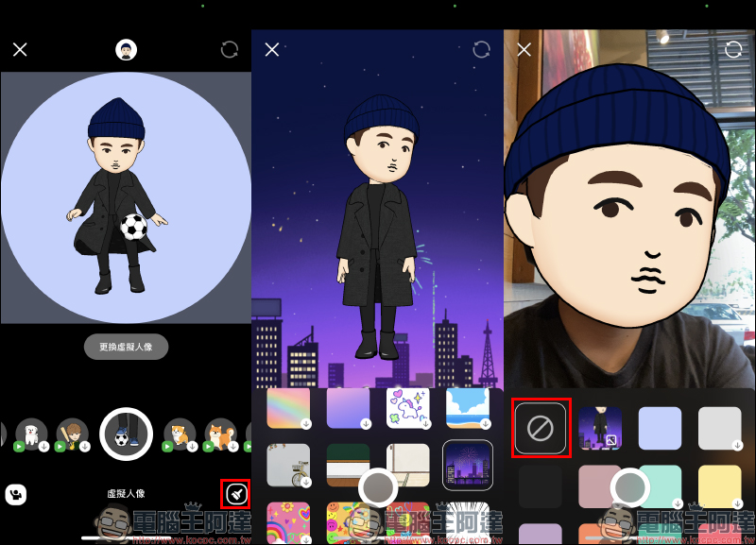Viewport: 756px width, 545px height.
Task: Pick the dusty pink color swatch
Action: coord(598,486)
